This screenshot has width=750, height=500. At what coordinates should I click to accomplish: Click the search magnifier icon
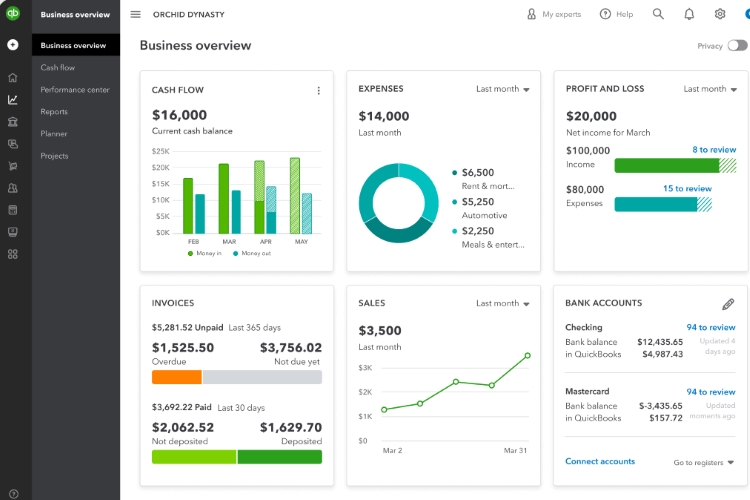point(658,14)
